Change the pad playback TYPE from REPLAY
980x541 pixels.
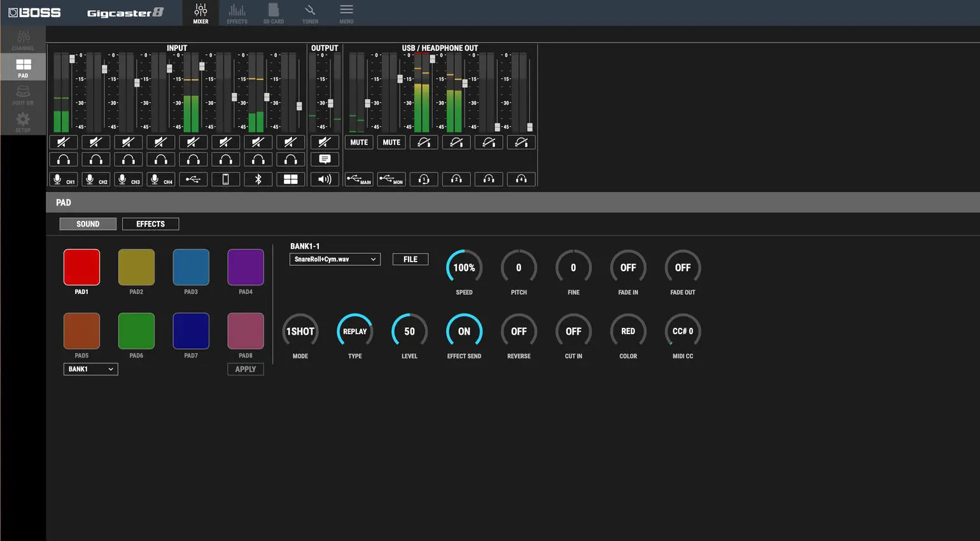click(x=354, y=331)
